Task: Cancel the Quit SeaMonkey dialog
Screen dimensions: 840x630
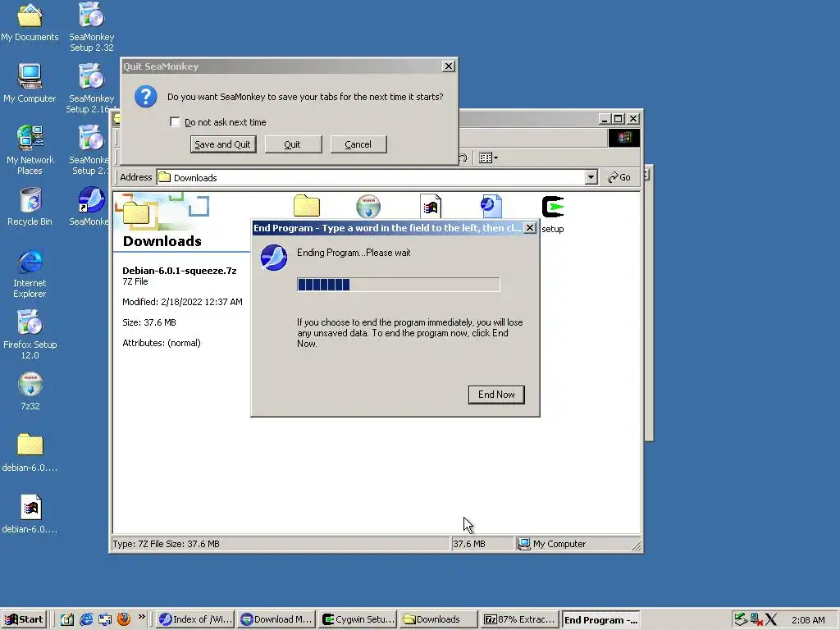Action: [358, 144]
